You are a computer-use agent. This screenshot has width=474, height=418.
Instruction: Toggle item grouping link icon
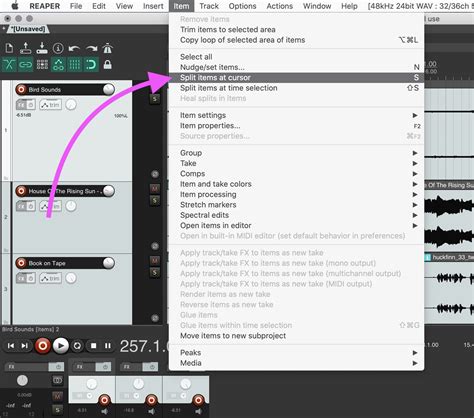(26, 64)
